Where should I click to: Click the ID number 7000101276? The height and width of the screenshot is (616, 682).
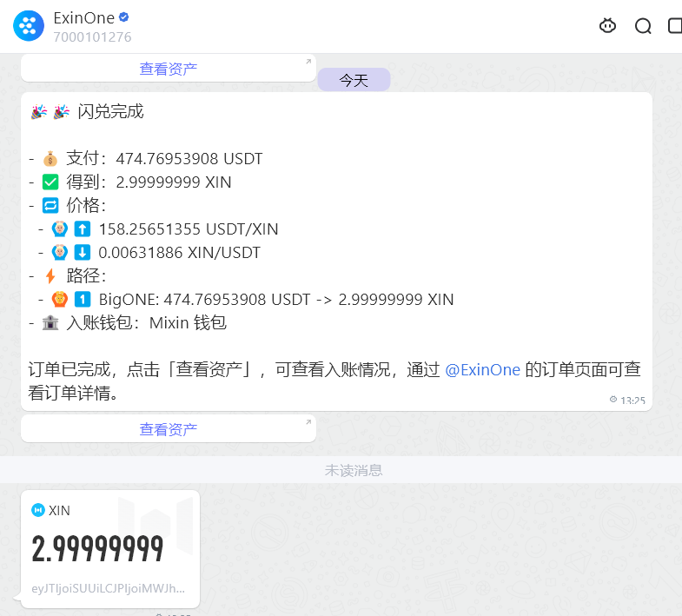click(92, 37)
